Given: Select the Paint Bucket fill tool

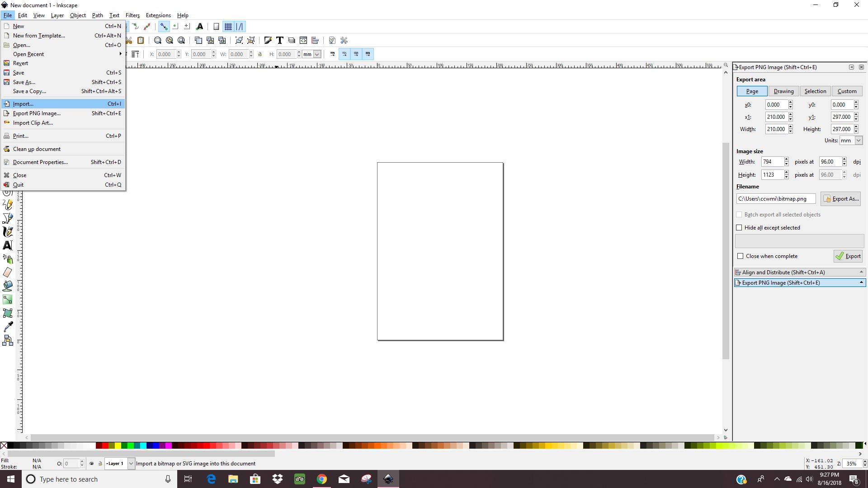Looking at the screenshot, I should [x=8, y=286].
